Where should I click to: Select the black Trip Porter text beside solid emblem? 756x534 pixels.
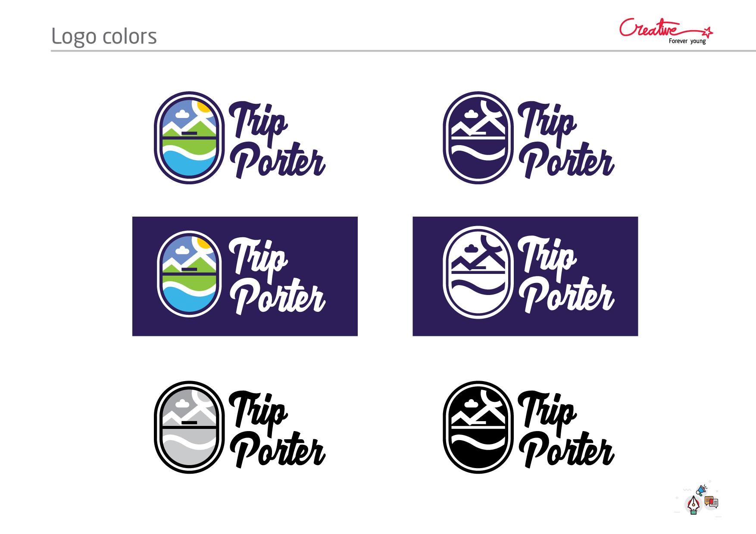tap(566, 430)
